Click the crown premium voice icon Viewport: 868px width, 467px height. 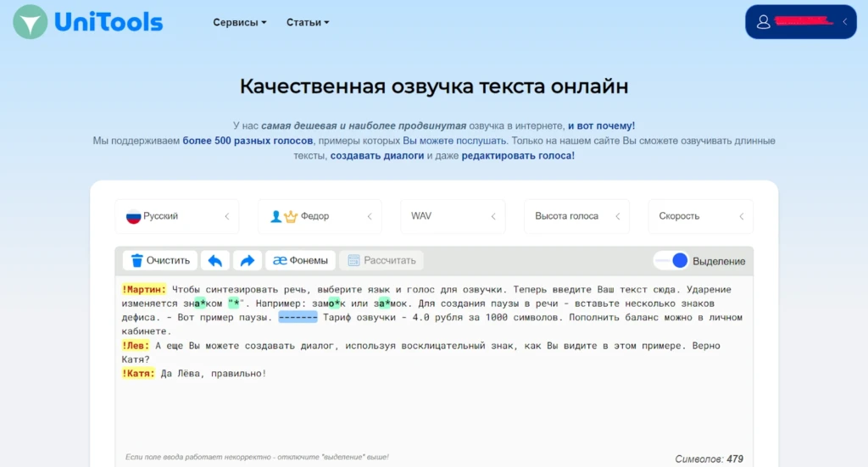(x=291, y=216)
